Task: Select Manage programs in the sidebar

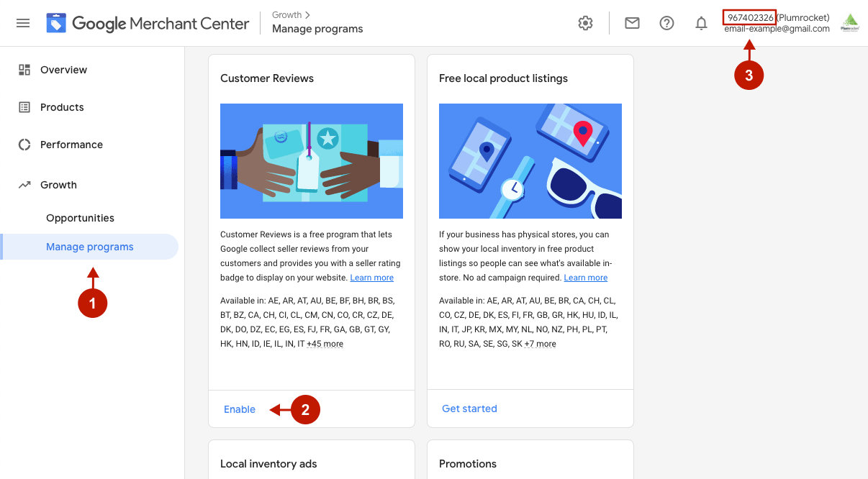Action: pos(89,247)
